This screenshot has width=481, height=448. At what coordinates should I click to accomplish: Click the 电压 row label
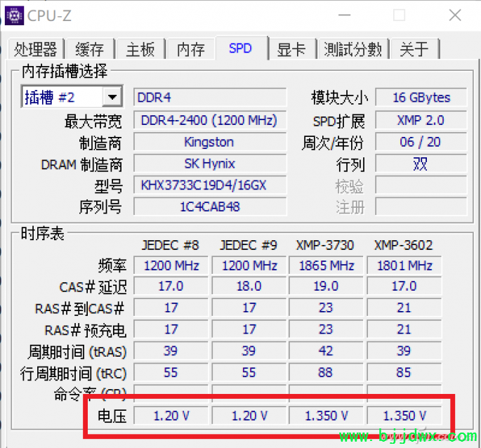[x=112, y=416]
